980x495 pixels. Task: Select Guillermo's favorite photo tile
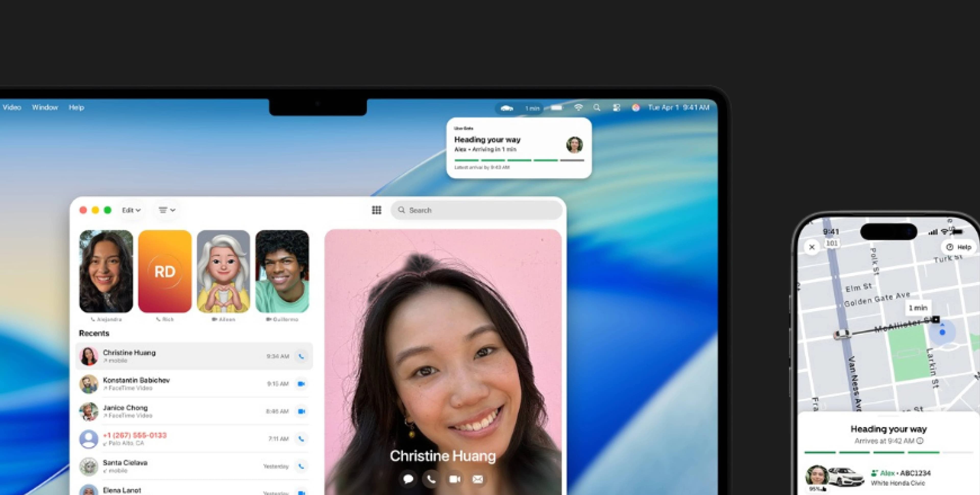click(282, 271)
